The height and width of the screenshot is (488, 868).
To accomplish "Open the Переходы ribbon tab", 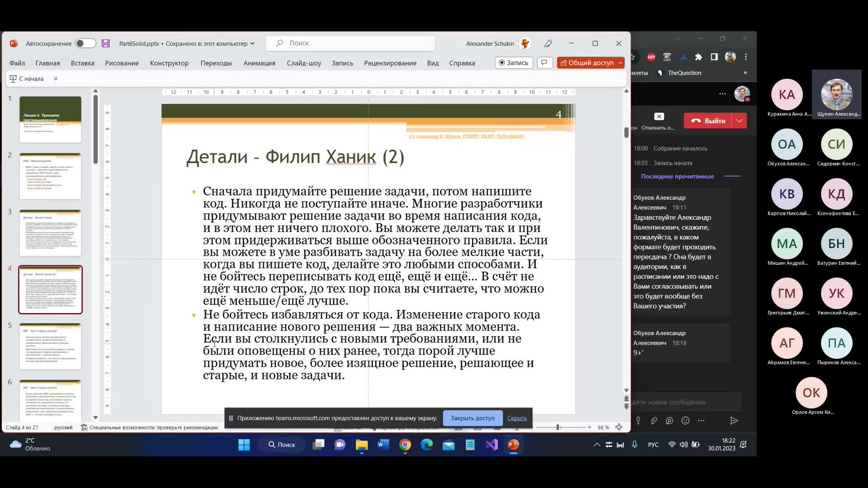I will pos(216,63).
